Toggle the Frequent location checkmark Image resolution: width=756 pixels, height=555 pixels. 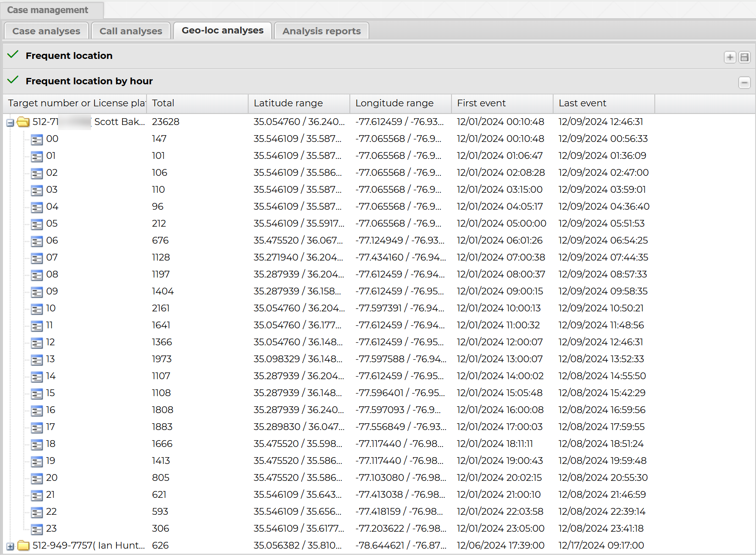[x=13, y=55]
